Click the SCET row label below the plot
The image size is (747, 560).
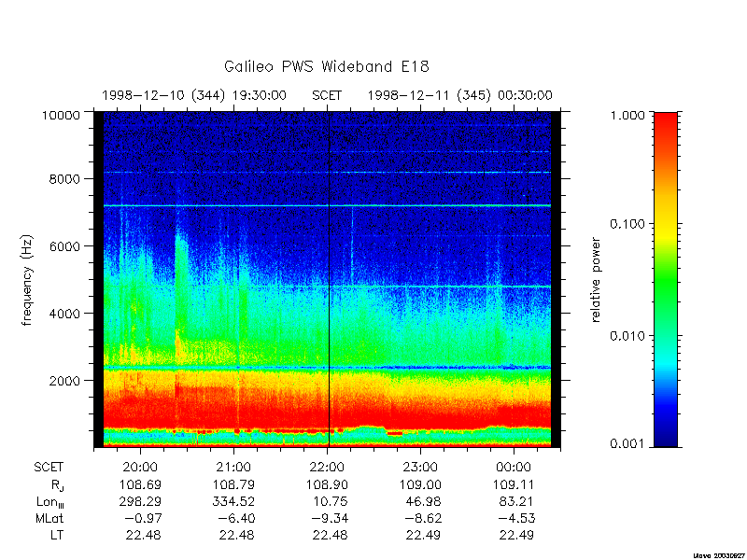[49, 468]
